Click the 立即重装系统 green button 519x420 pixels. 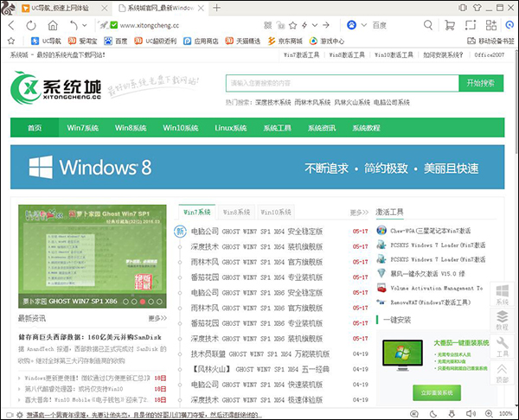(437, 393)
